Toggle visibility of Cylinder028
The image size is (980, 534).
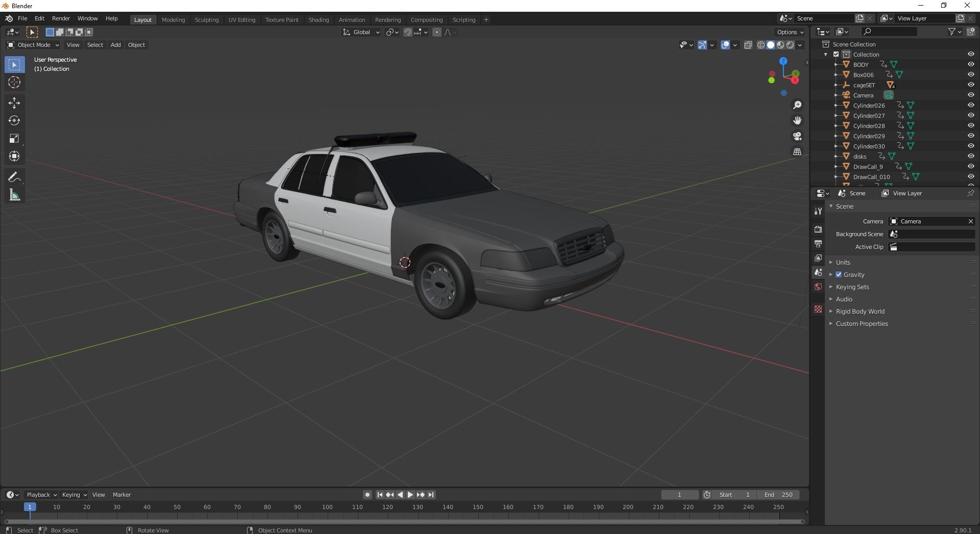[971, 125]
